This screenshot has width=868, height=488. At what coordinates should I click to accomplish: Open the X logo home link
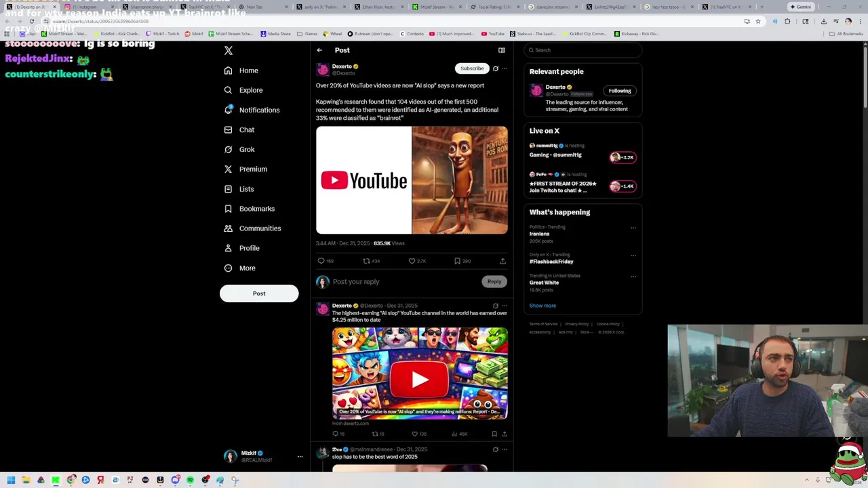coord(229,51)
